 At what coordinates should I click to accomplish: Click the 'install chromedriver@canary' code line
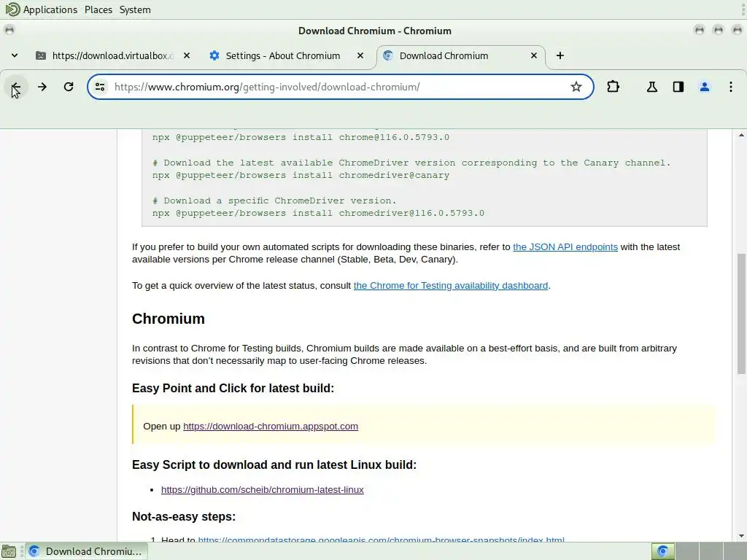pyautogui.click(x=301, y=175)
